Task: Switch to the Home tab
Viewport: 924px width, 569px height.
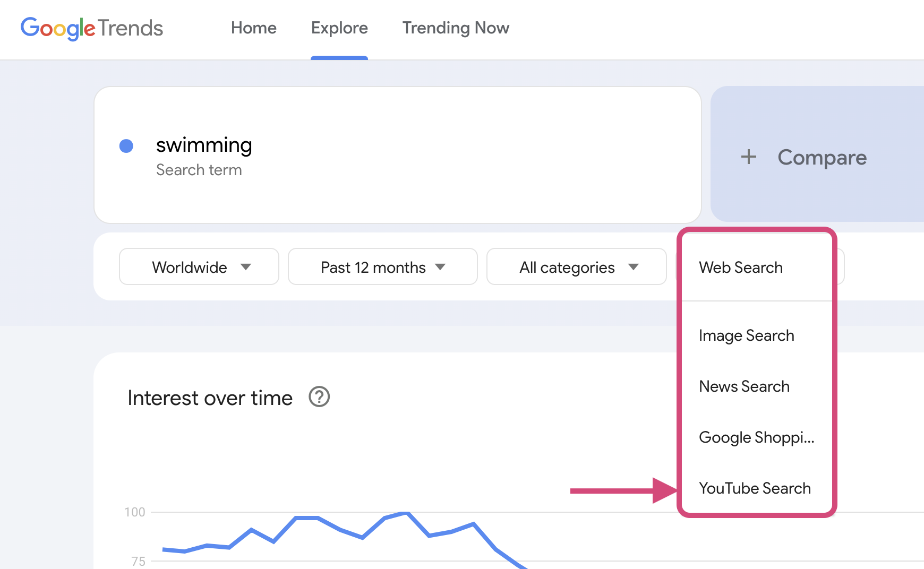Action: point(253,28)
